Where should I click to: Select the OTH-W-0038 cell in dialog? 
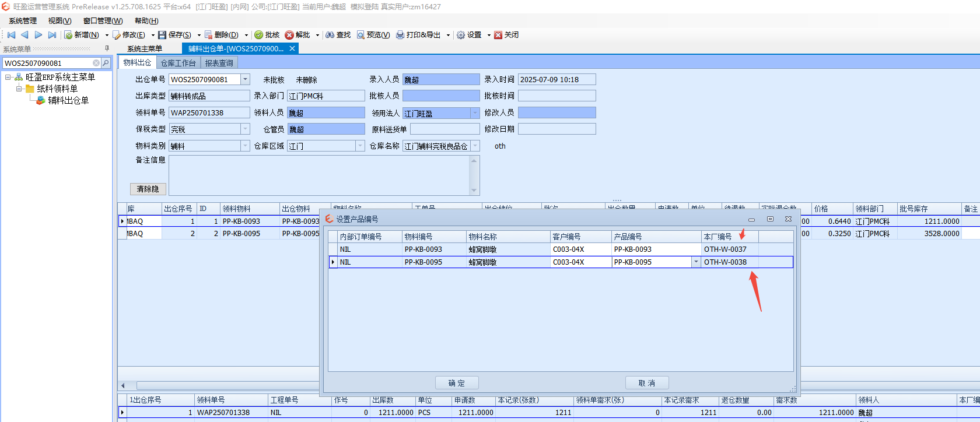pos(729,262)
